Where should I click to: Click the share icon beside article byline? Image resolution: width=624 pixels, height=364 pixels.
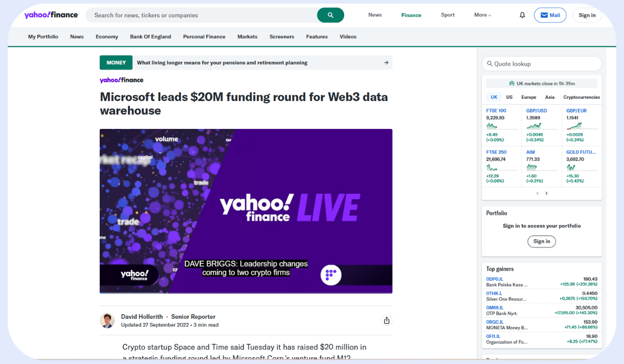(386, 320)
